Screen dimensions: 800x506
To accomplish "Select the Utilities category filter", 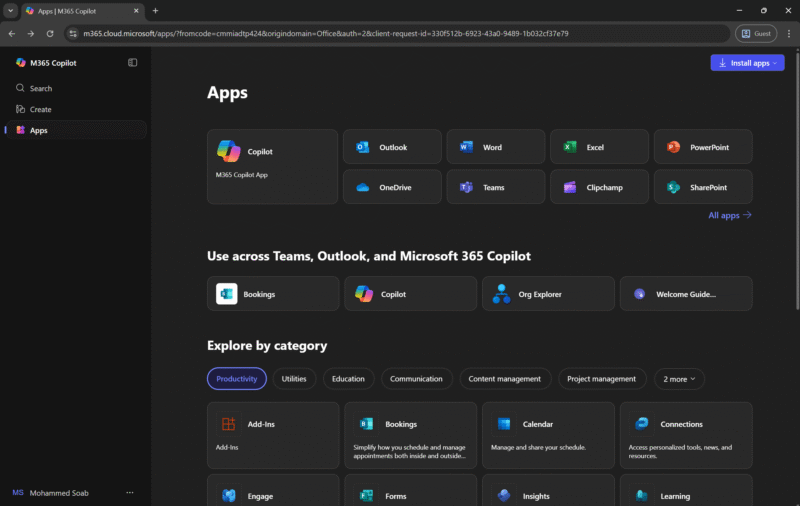I will pyautogui.click(x=294, y=378).
